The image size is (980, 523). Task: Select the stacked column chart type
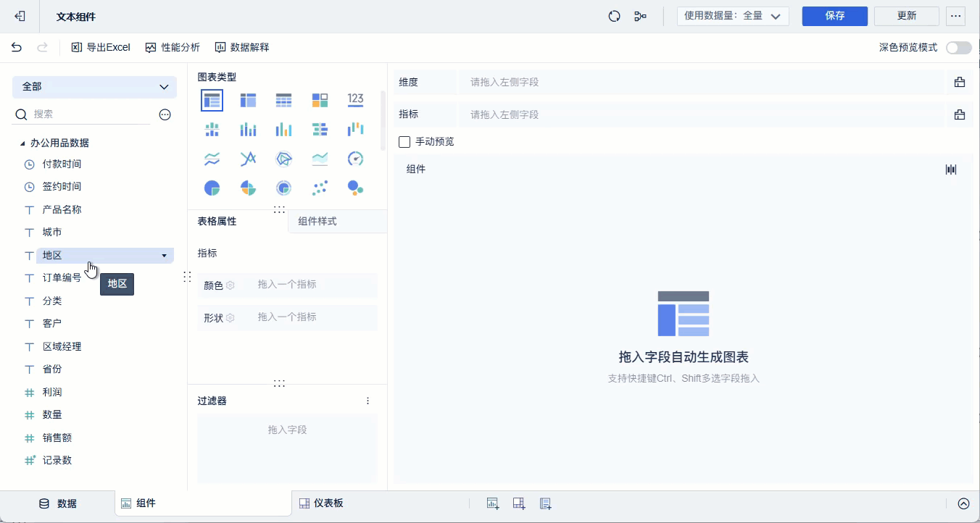pyautogui.click(x=248, y=130)
